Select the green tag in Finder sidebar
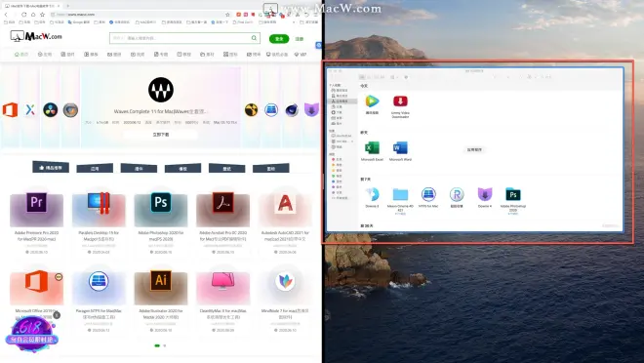The height and width of the screenshot is (363, 644). click(337, 176)
